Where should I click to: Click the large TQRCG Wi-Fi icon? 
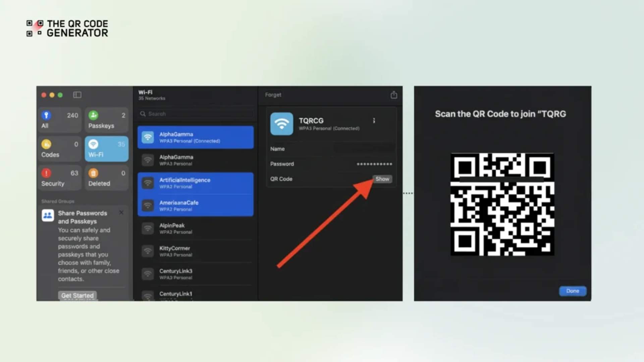(282, 124)
